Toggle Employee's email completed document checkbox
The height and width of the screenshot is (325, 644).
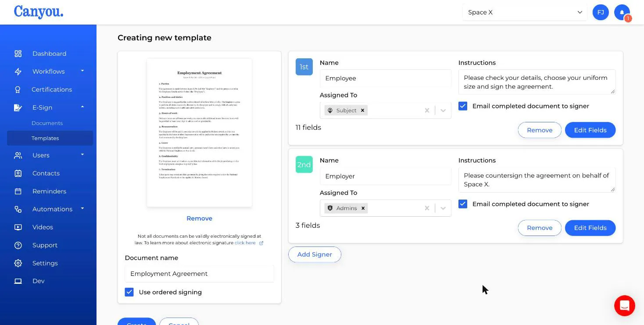coord(463,106)
